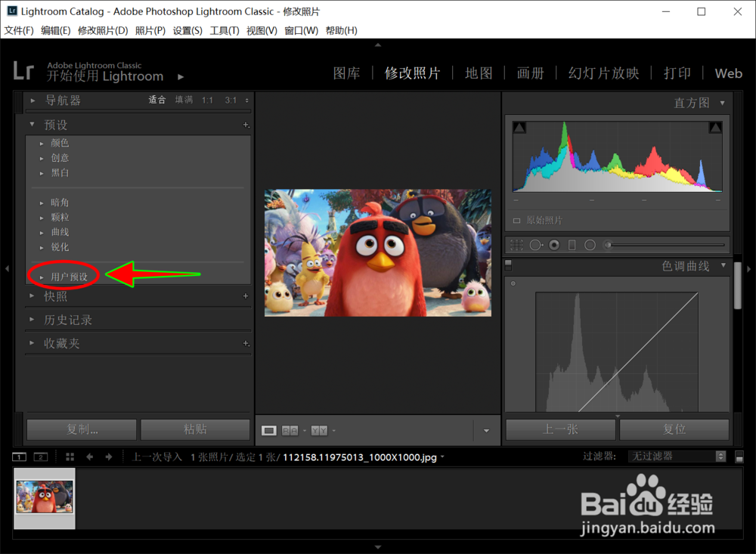
Task: Hide left panel with side arrow
Action: pos(7,268)
